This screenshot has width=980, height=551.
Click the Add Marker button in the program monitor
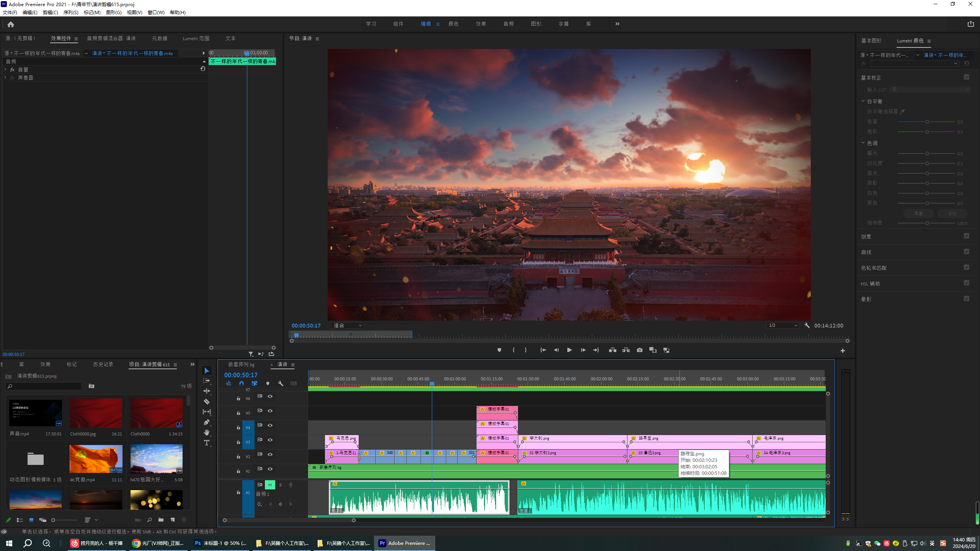click(499, 350)
